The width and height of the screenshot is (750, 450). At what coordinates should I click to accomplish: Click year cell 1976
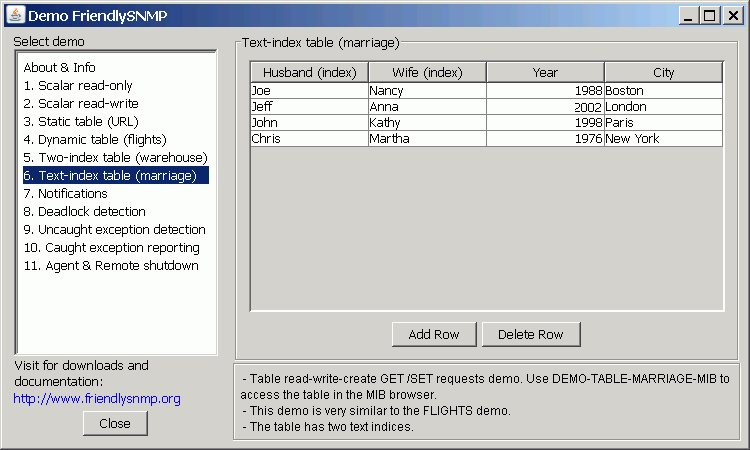(545, 139)
